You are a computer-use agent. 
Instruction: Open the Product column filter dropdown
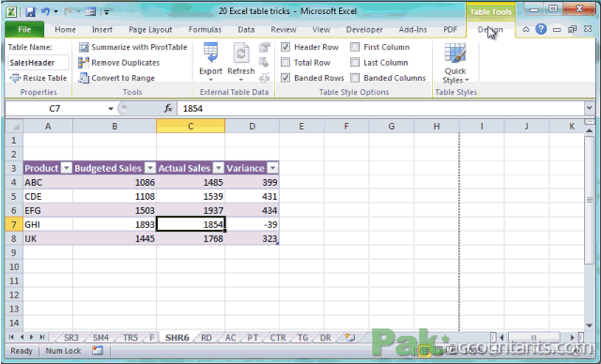(x=67, y=168)
